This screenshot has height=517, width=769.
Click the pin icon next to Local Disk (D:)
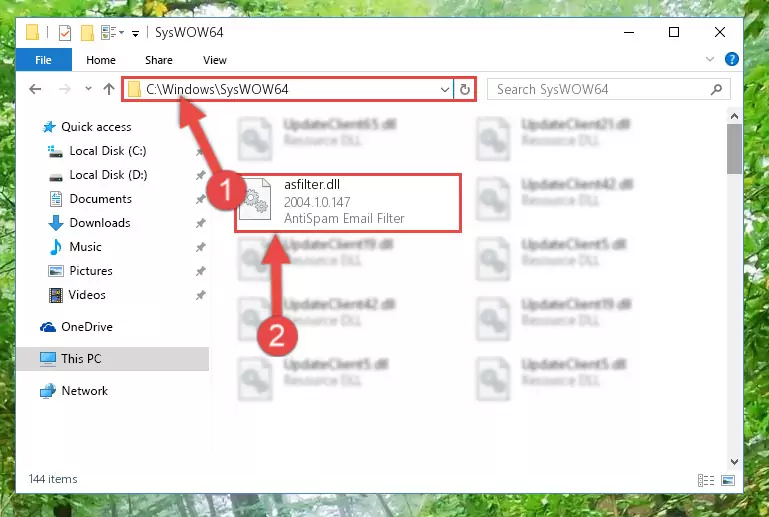(200, 176)
